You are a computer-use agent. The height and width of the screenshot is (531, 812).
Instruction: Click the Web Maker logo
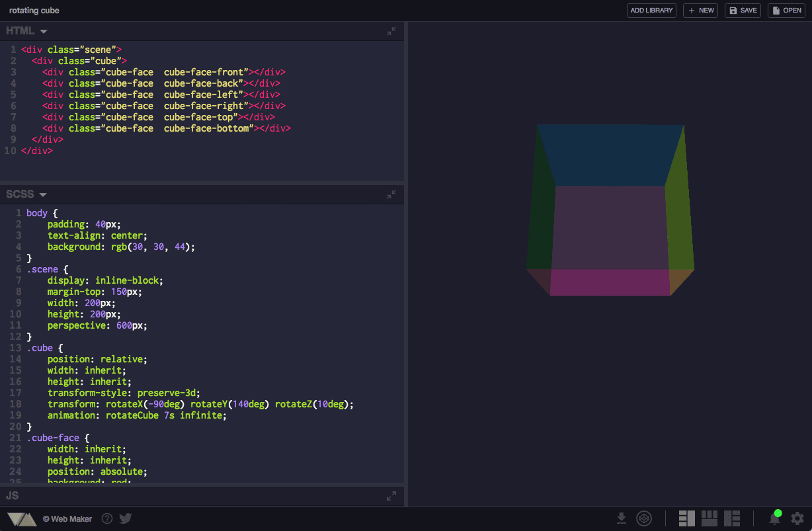tap(22, 518)
